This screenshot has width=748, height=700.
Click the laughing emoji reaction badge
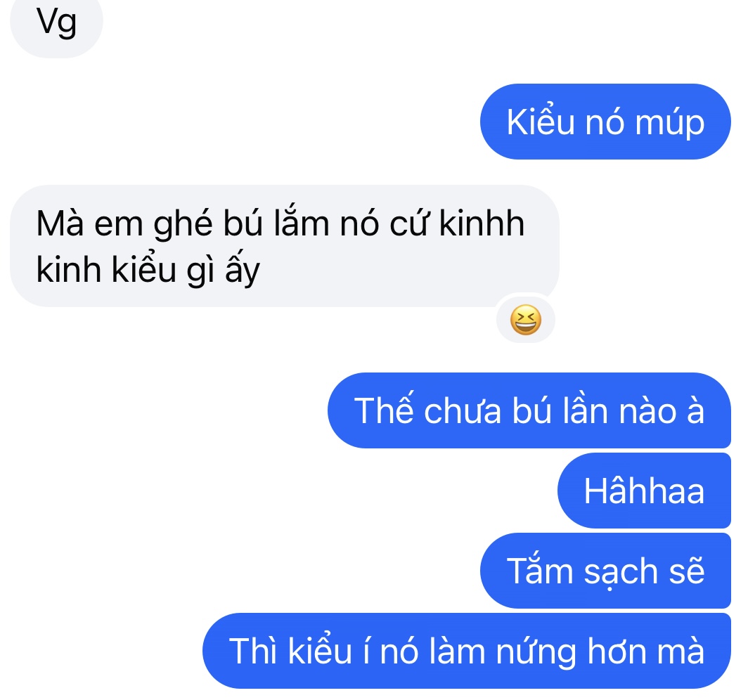tap(525, 320)
